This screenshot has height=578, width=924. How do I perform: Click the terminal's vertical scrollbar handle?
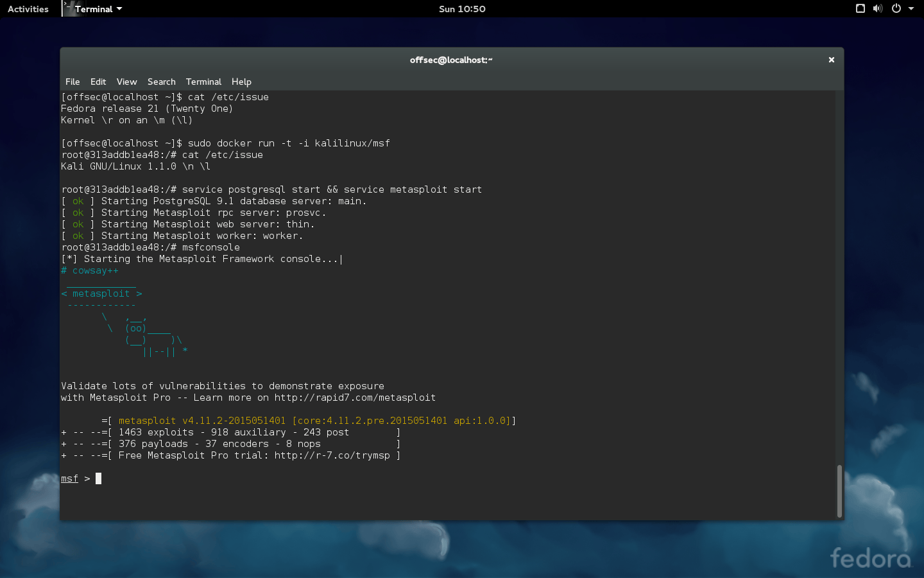[x=839, y=491]
